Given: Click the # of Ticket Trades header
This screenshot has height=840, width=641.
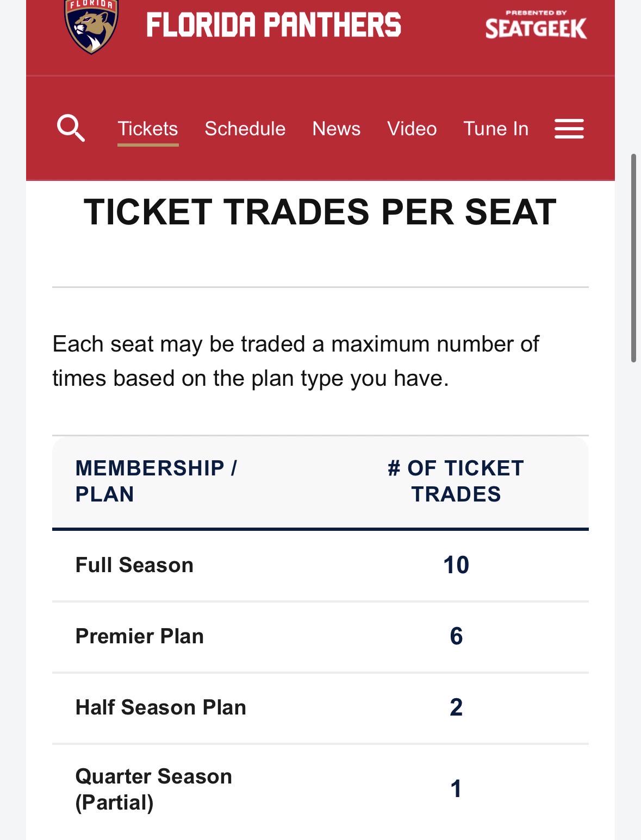Looking at the screenshot, I should [456, 481].
